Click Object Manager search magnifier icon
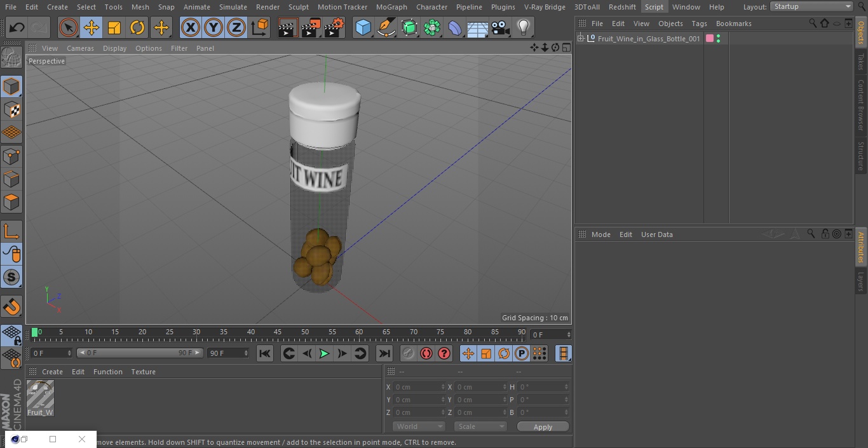 click(x=813, y=23)
